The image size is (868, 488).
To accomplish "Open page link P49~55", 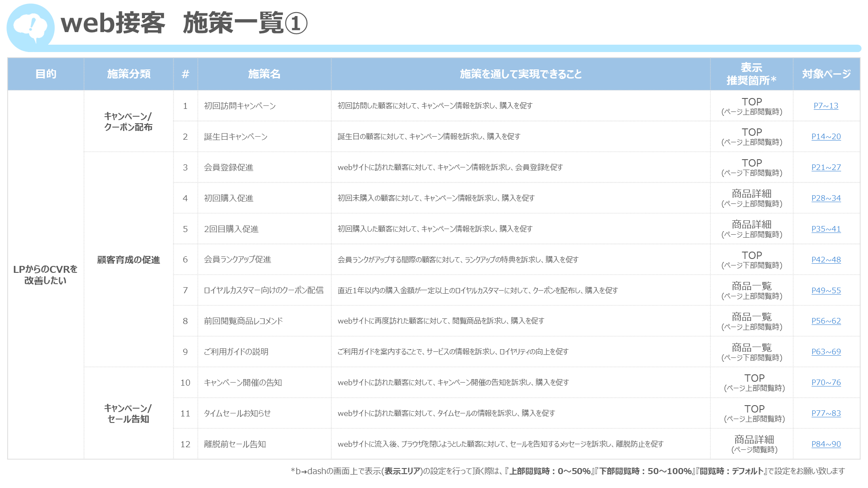I will click(x=826, y=291).
